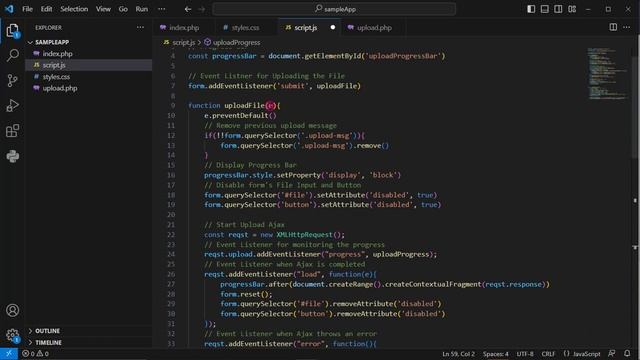Click the sampleApp command center search box
The image size is (640, 360).
334,9
